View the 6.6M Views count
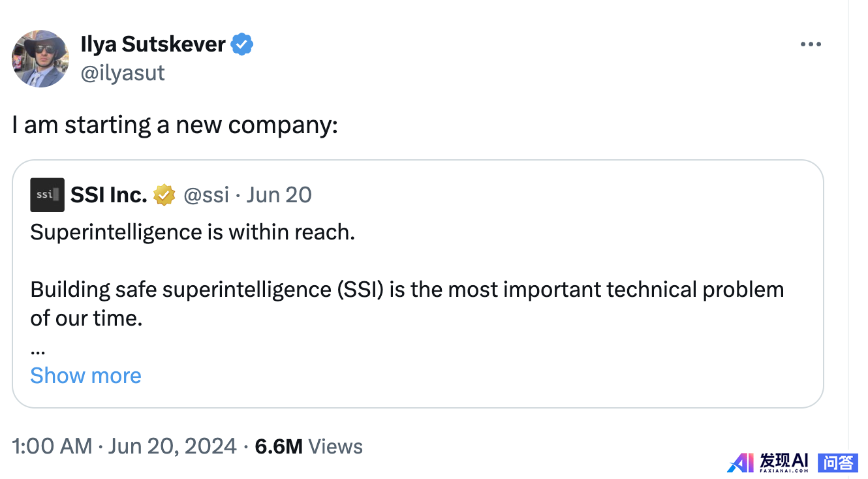Screen dimensions: 868x479 pyautogui.click(x=309, y=446)
